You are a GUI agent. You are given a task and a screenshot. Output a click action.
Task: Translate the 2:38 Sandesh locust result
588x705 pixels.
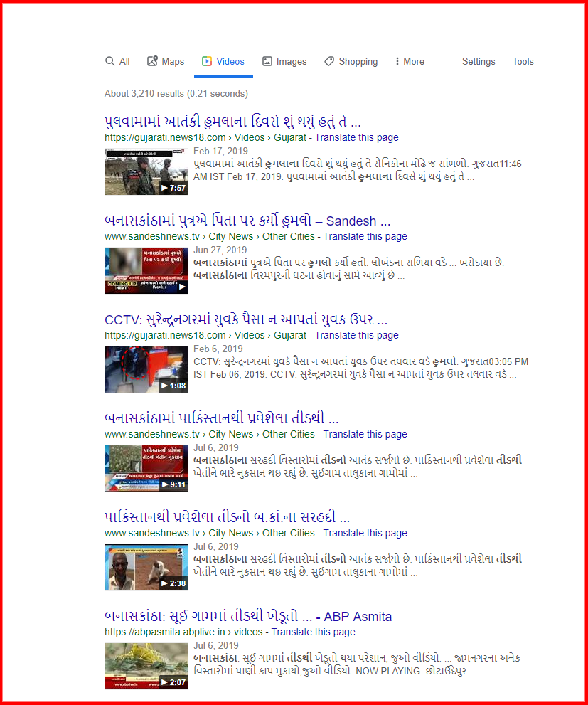[x=365, y=534]
